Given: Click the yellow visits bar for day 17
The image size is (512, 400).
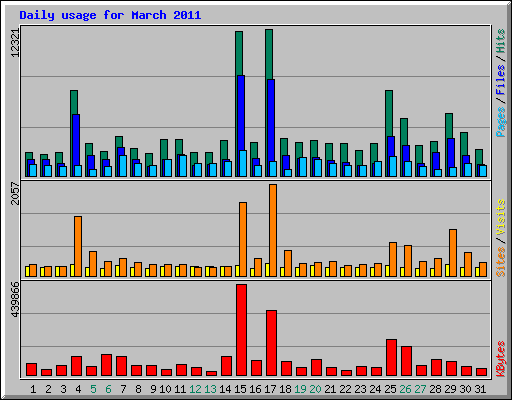Looking at the screenshot, I should (x=267, y=270).
